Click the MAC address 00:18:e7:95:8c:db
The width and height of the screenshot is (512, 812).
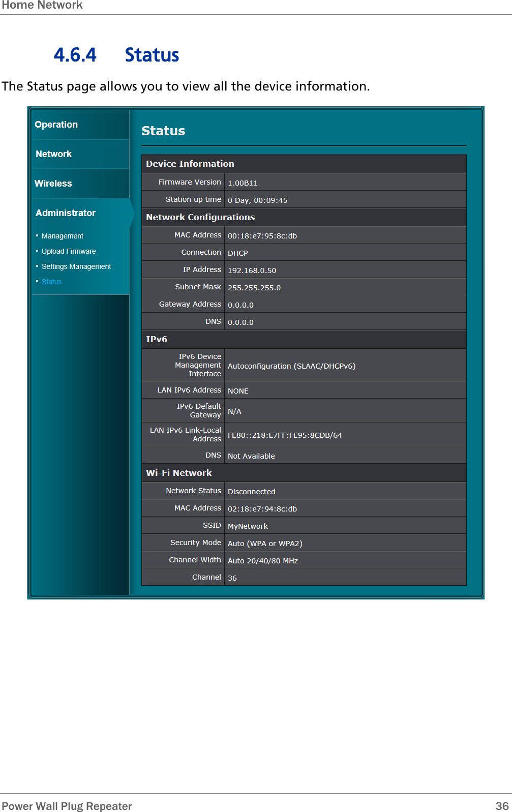(x=262, y=236)
